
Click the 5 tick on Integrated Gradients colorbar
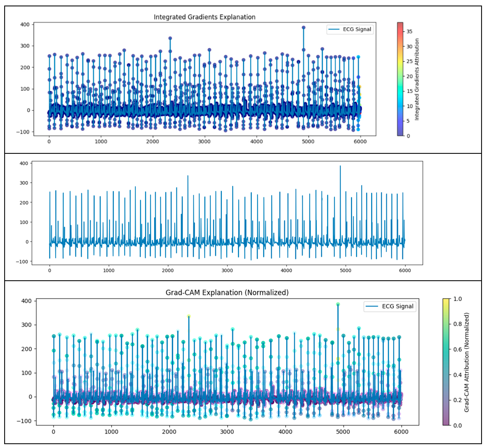coord(408,121)
